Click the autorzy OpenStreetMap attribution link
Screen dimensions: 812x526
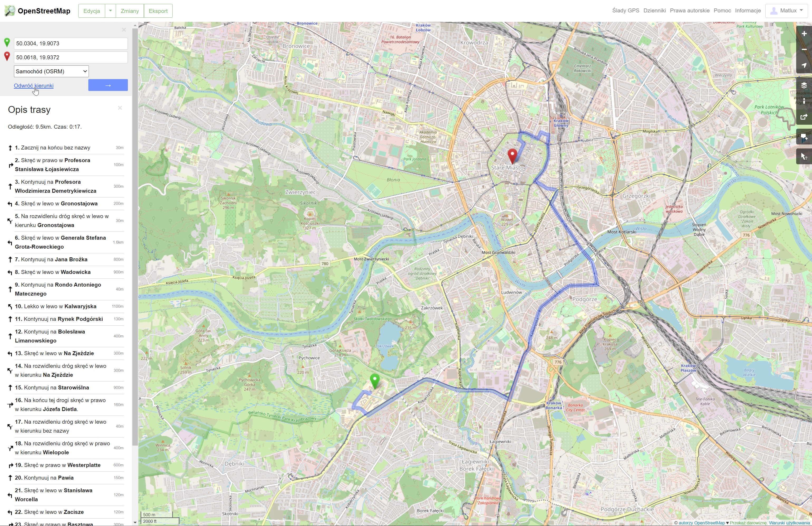pos(702,523)
